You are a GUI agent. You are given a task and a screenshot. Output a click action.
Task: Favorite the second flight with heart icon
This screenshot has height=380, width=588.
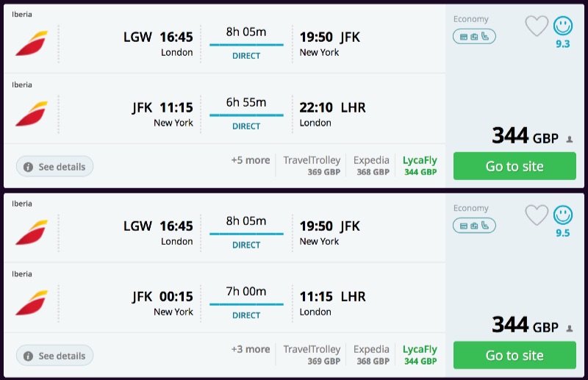tap(537, 215)
